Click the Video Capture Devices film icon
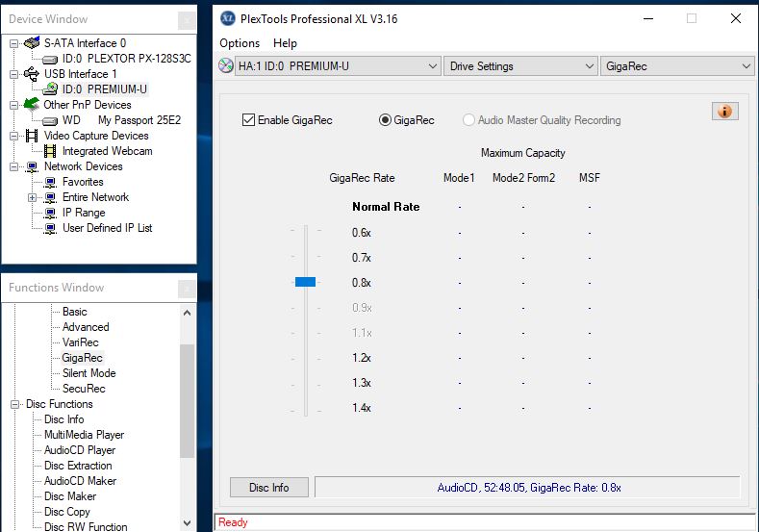759x532 pixels. [32, 136]
